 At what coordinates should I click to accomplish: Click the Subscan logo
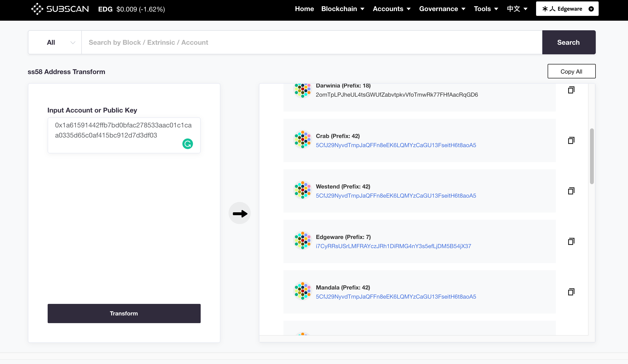[60, 9]
